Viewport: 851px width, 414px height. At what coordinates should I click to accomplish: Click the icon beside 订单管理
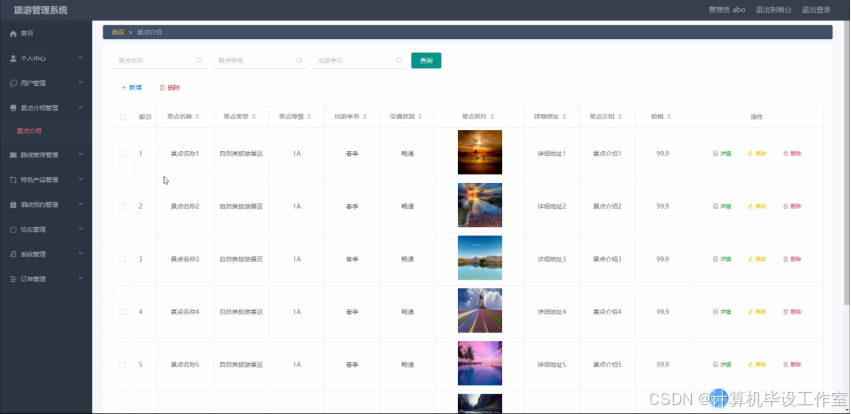(14, 279)
